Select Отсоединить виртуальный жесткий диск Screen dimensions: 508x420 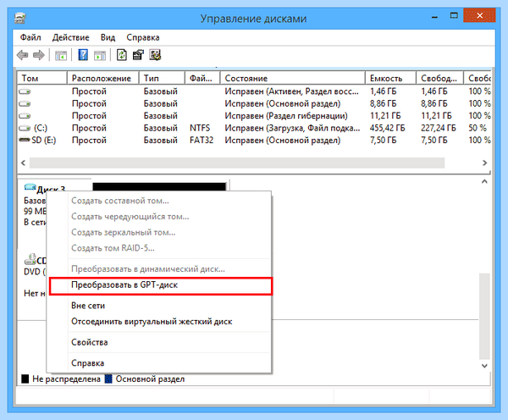click(x=159, y=322)
